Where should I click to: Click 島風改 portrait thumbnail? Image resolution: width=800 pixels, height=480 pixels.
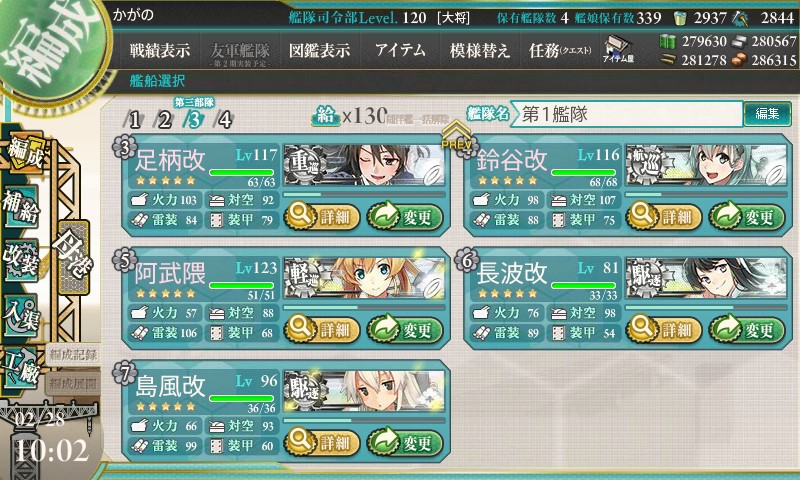pos(364,391)
